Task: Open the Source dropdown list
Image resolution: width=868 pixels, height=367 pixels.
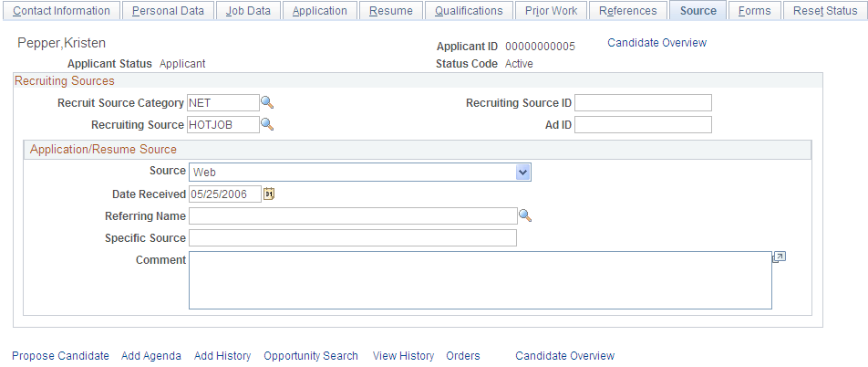Action: pos(523,173)
